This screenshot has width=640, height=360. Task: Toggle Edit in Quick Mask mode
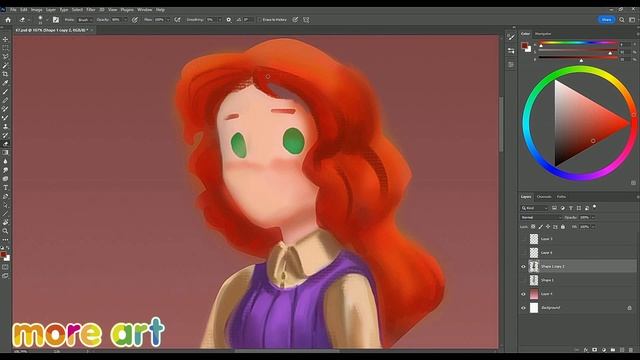(5, 267)
